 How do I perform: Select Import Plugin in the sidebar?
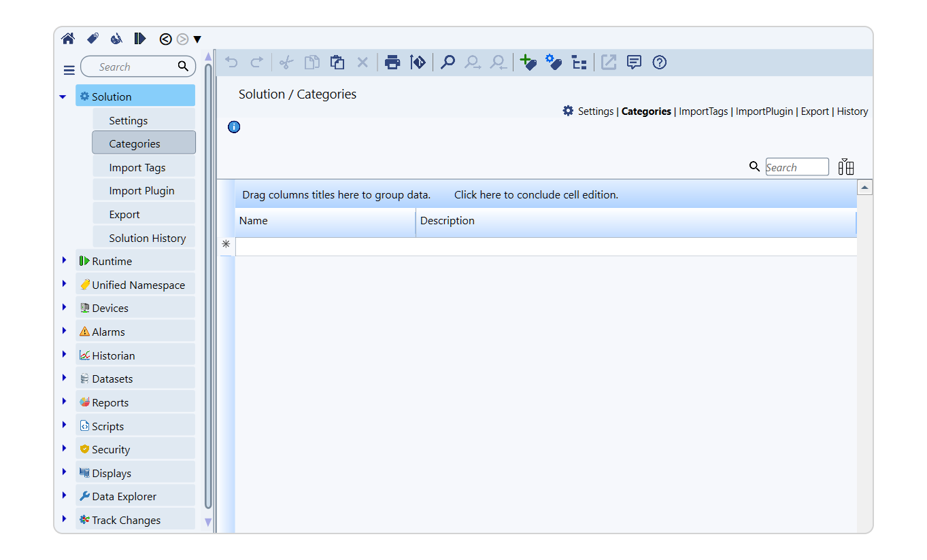click(142, 191)
